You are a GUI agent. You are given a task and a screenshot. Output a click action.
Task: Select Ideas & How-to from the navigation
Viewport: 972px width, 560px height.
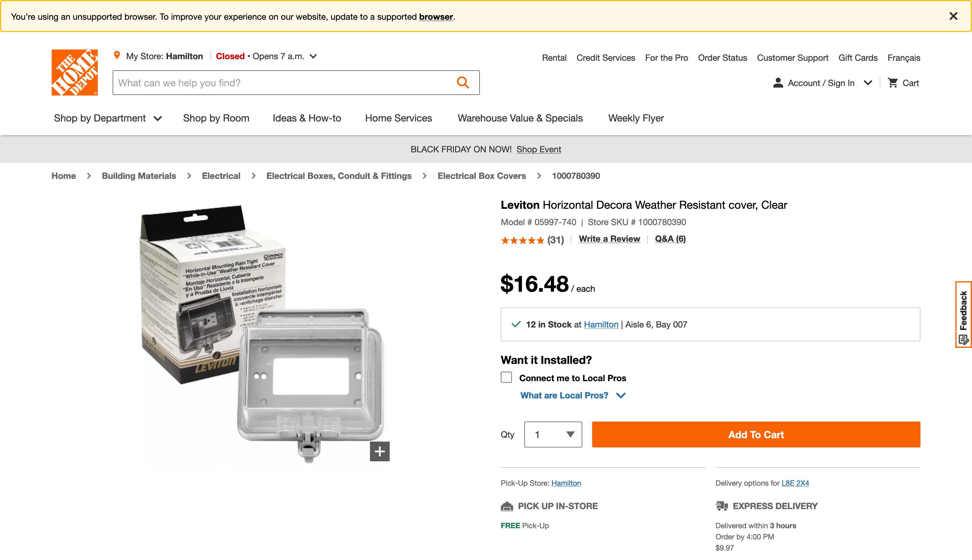[306, 118]
